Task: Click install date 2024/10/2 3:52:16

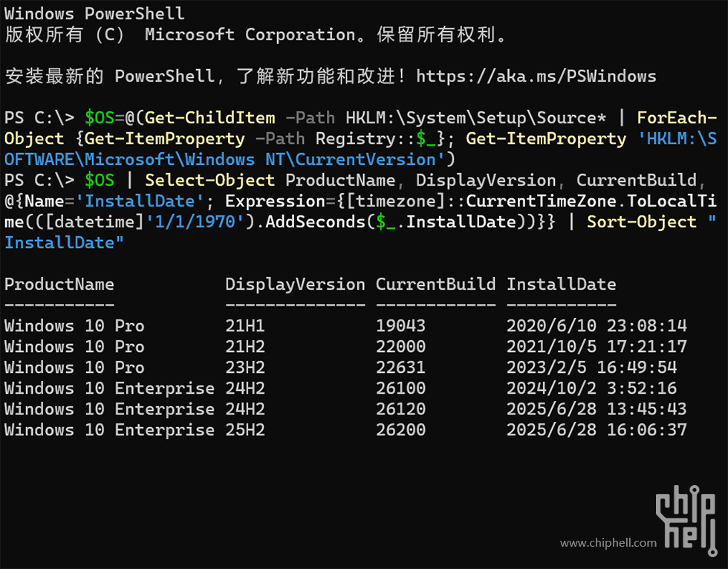Action: tap(591, 388)
